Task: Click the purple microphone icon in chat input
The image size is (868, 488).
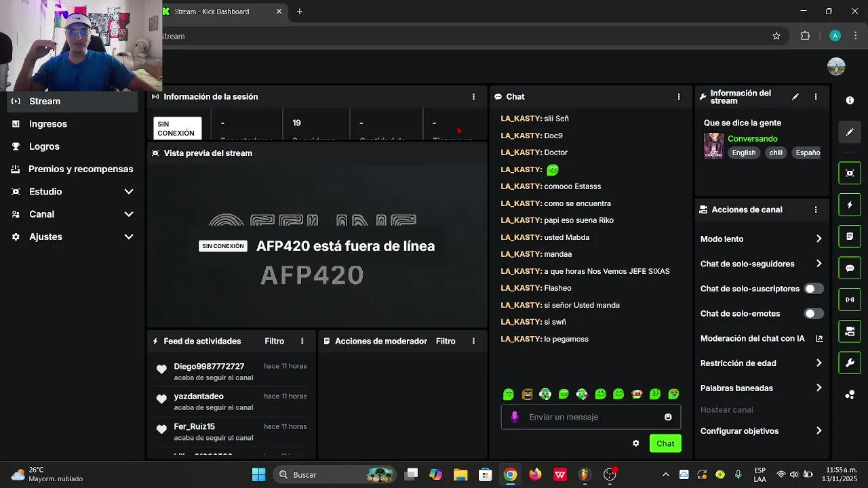Action: pyautogui.click(x=515, y=418)
